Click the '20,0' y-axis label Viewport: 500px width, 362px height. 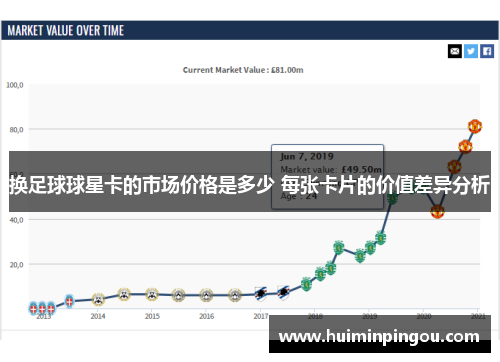[16, 265]
